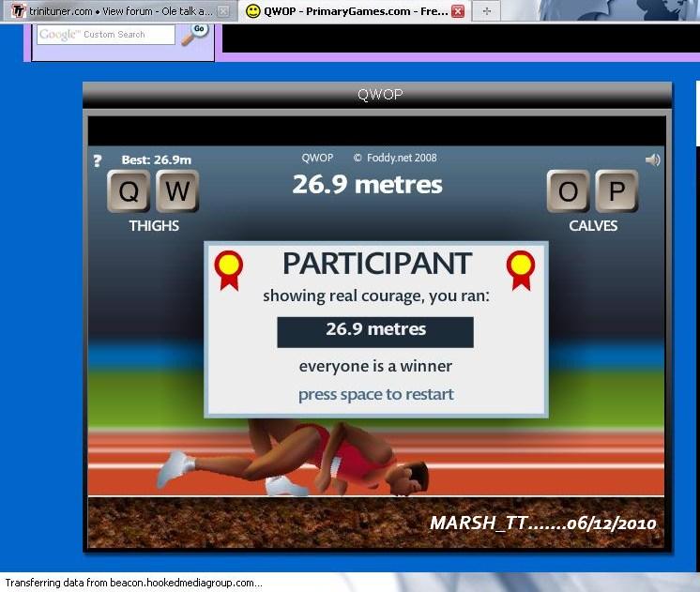
Task: Click the O calf key button
Action: (x=568, y=191)
